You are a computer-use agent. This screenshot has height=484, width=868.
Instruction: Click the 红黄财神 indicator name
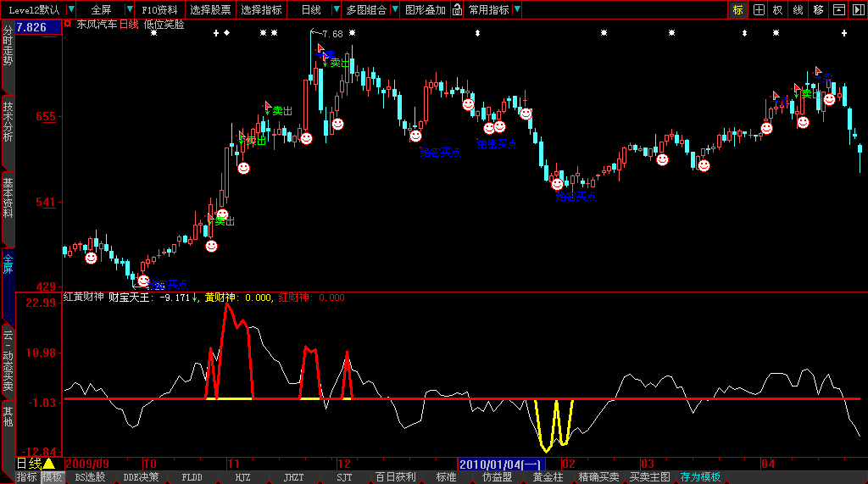84,298
